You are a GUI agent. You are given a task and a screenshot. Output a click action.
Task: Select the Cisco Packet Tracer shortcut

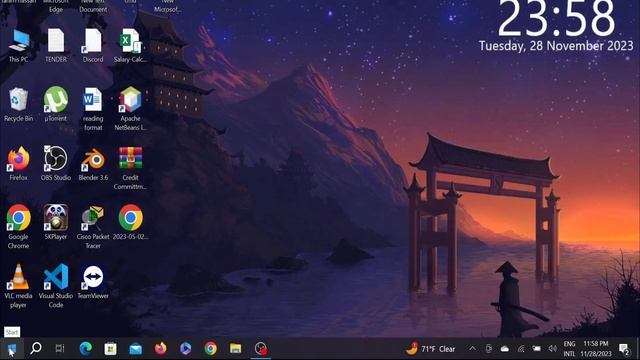tap(93, 227)
